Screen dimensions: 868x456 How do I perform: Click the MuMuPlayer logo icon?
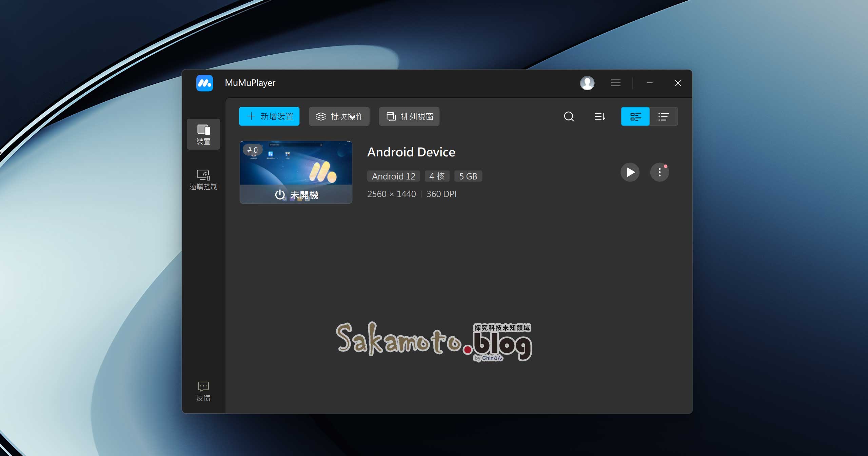204,83
